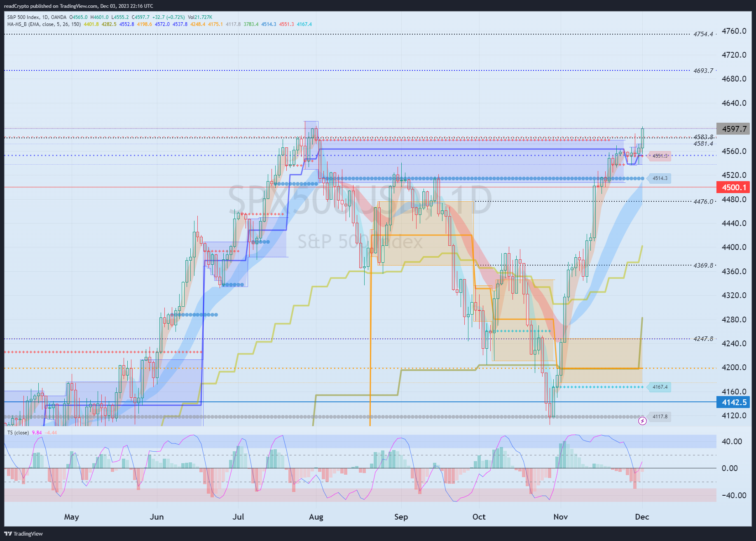
Task: Click the 9.84 TS indicator value
Action: tap(37, 433)
